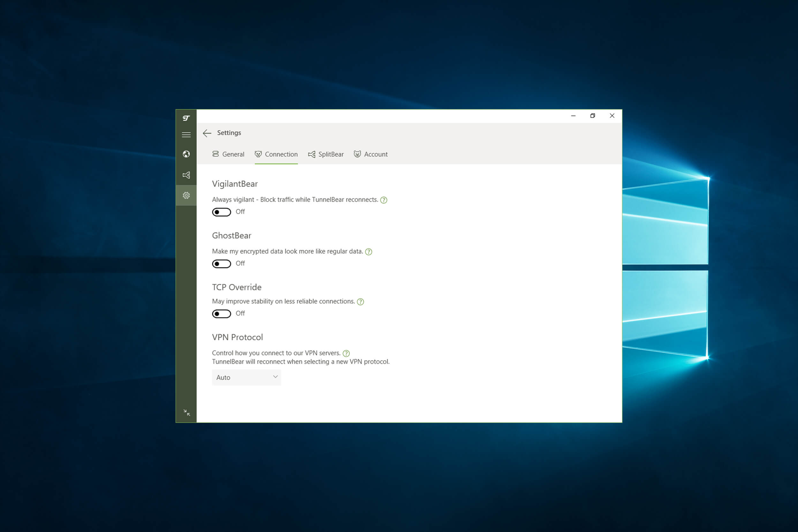The image size is (798, 532).
Task: Show help for TCP Override
Action: click(360, 302)
